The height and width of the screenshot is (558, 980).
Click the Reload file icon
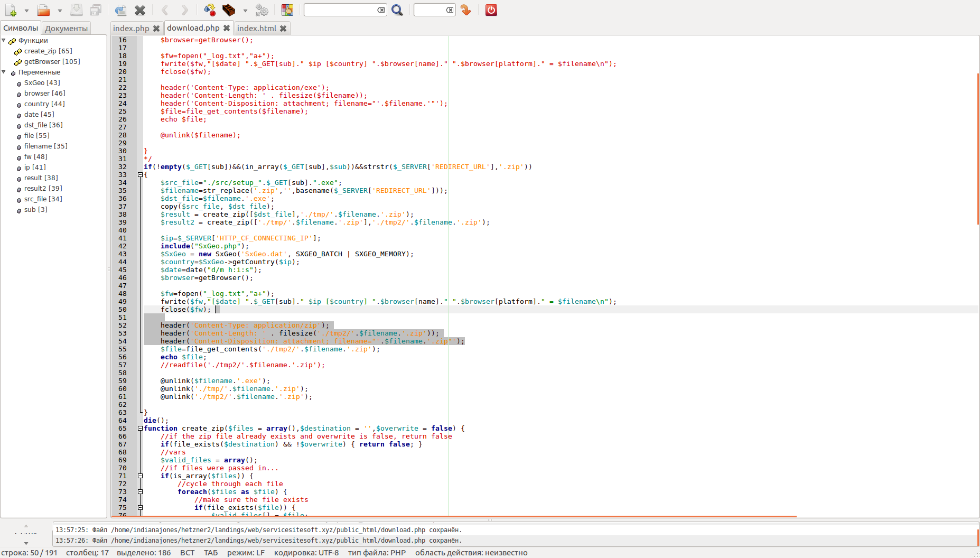pos(120,10)
